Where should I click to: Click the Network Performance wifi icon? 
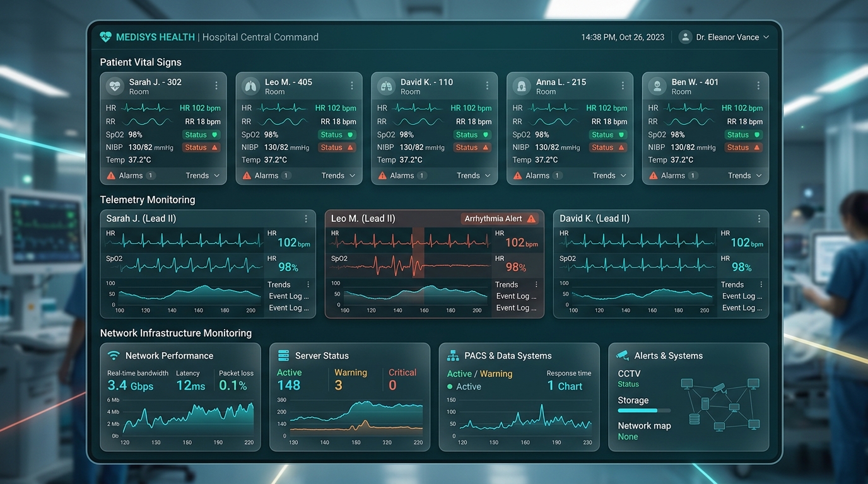click(x=114, y=355)
